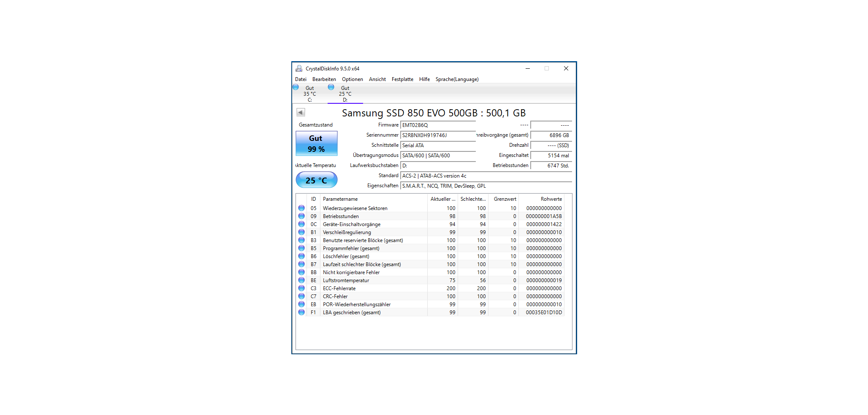Select drive D: health status orb
This screenshot has height=415, width=868.
tap(331, 87)
